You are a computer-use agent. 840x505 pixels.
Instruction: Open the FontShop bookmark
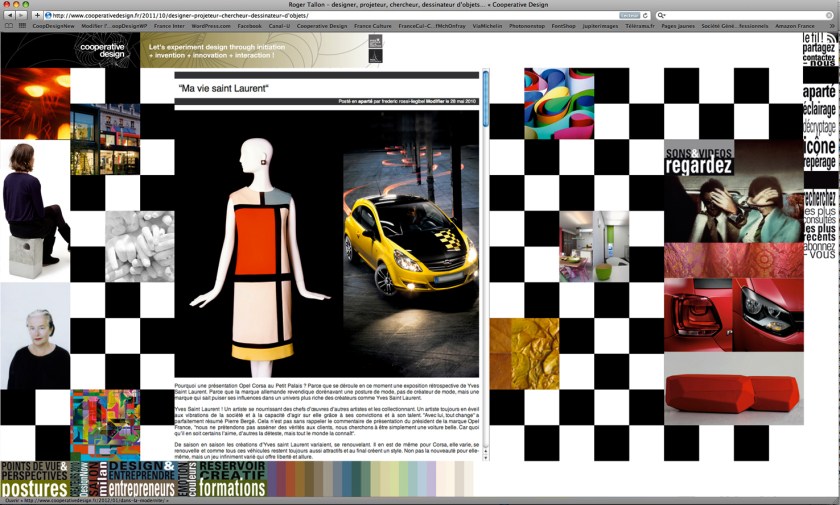click(x=564, y=26)
